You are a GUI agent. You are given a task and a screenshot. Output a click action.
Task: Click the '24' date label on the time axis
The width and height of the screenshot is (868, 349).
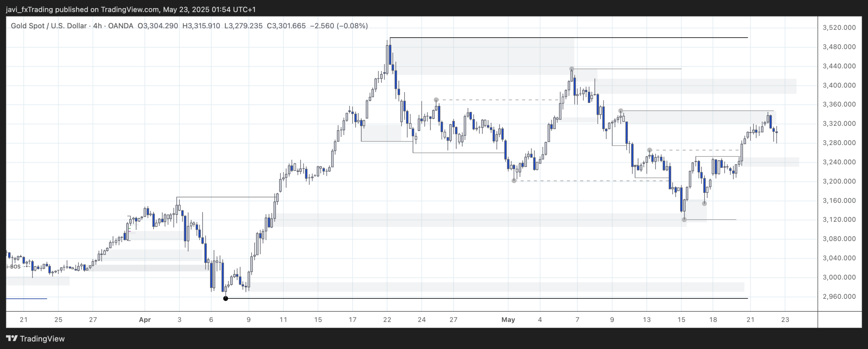(422, 320)
